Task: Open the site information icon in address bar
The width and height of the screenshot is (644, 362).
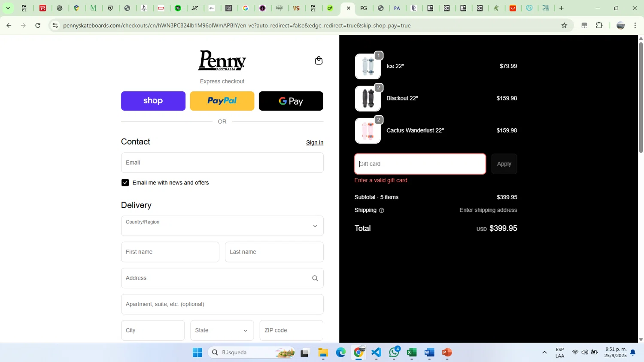Action: [55, 25]
